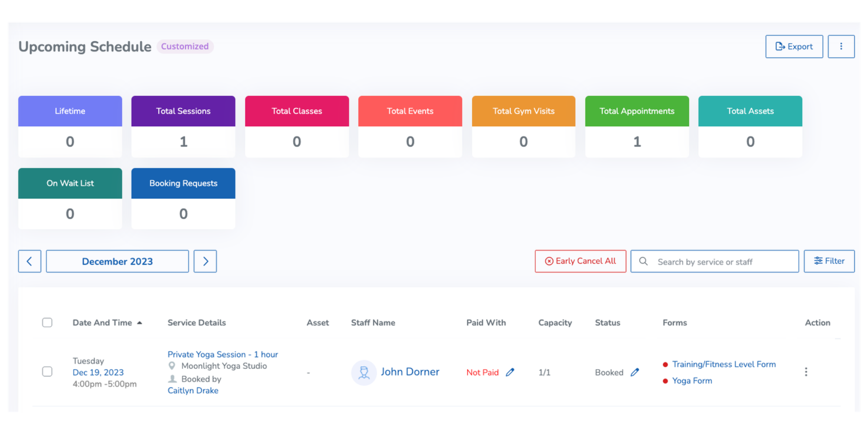Click the Export icon
868x434 pixels.
click(x=781, y=46)
